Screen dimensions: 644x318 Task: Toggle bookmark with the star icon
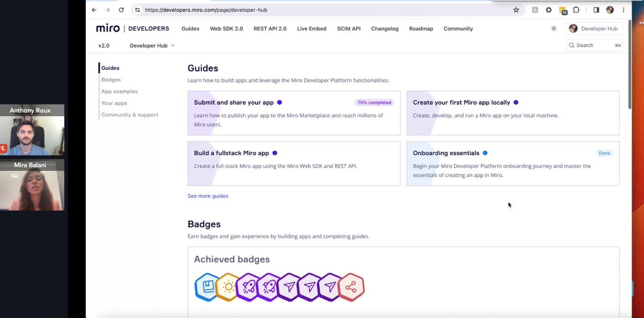point(516,9)
